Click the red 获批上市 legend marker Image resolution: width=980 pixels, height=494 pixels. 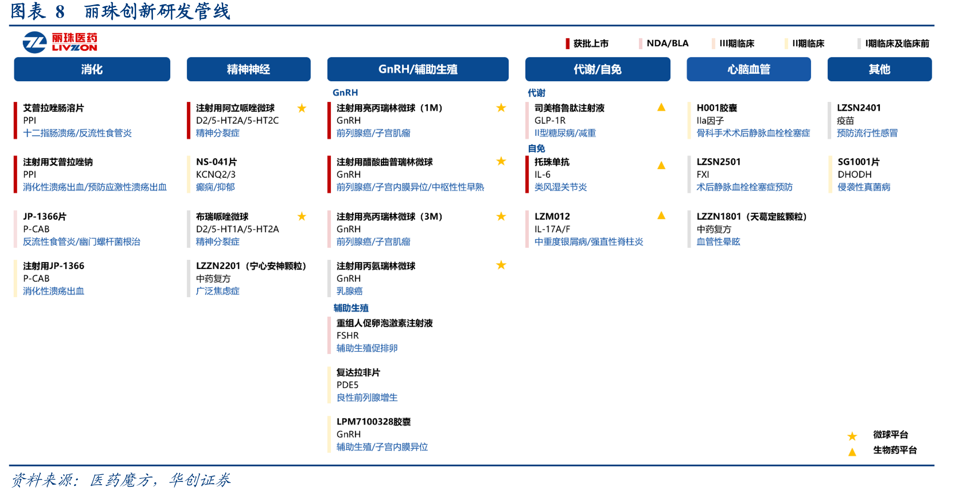[x=567, y=43]
